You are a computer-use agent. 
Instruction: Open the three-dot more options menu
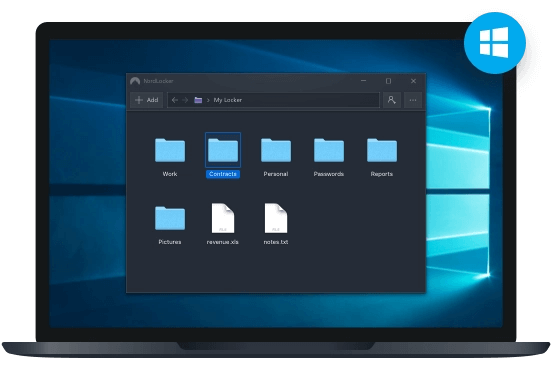413,100
